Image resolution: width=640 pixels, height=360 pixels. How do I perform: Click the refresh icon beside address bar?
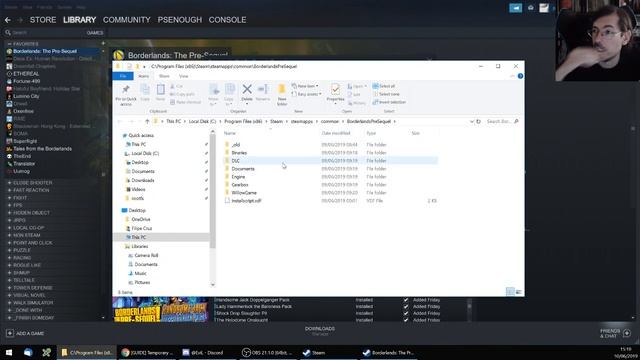coord(479,121)
